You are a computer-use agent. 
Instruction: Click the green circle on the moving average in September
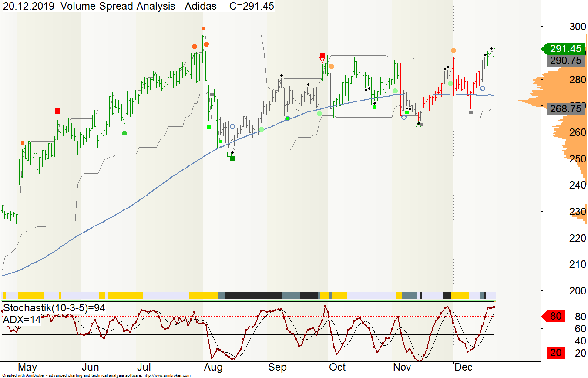288,118
